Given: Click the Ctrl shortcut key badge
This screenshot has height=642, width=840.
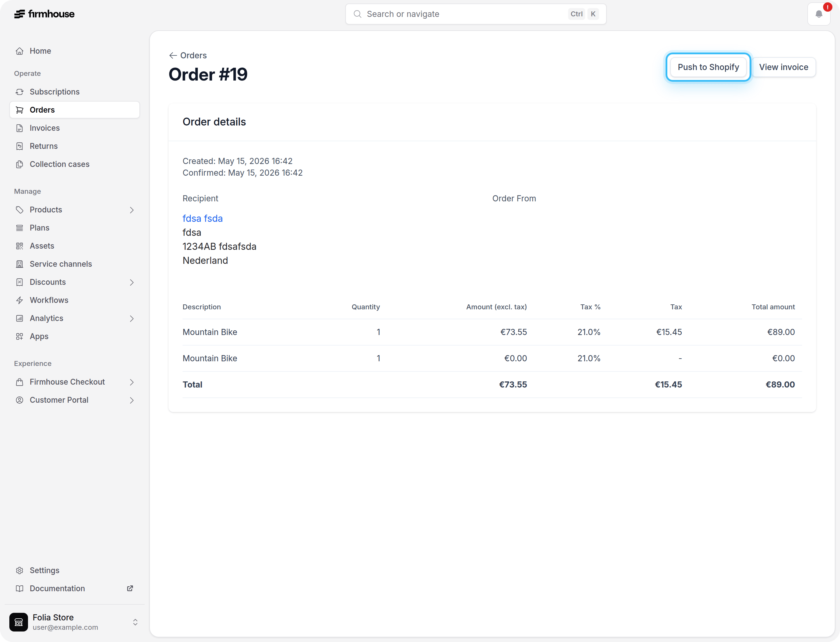Looking at the screenshot, I should (576, 14).
